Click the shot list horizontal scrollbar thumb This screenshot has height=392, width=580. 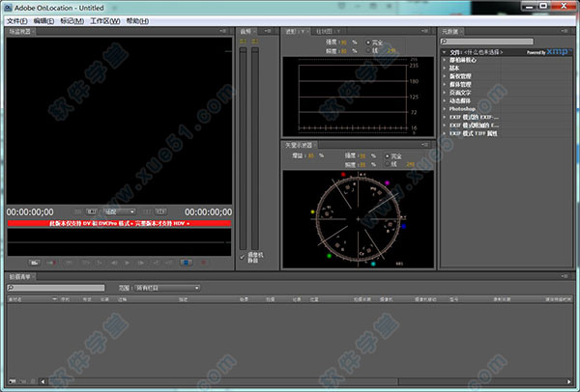[x=223, y=381]
